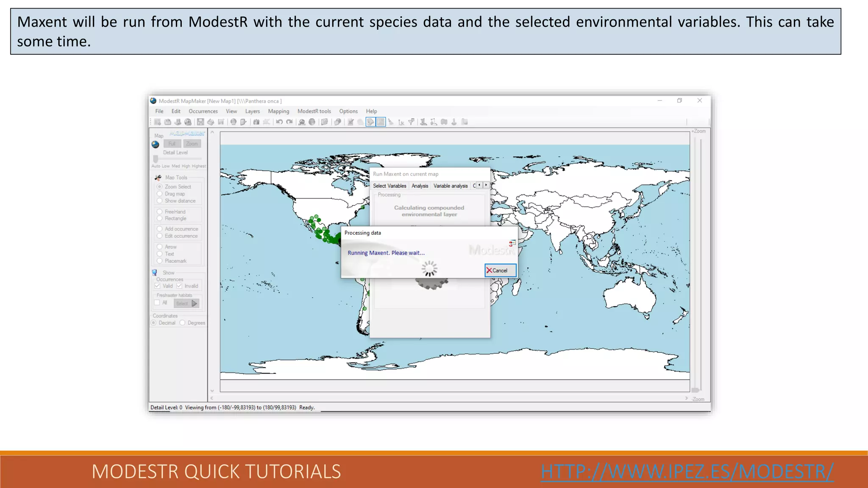The width and height of the screenshot is (868, 488).
Task: Click the side panel scroll-down arrow
Action: click(x=212, y=391)
